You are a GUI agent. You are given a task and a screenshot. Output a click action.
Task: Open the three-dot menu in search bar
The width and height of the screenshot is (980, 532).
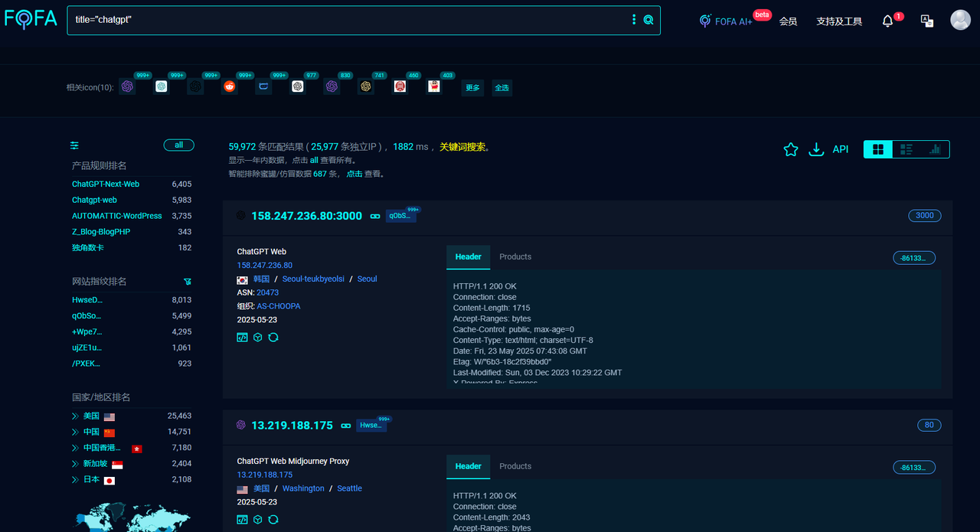pyautogui.click(x=634, y=20)
